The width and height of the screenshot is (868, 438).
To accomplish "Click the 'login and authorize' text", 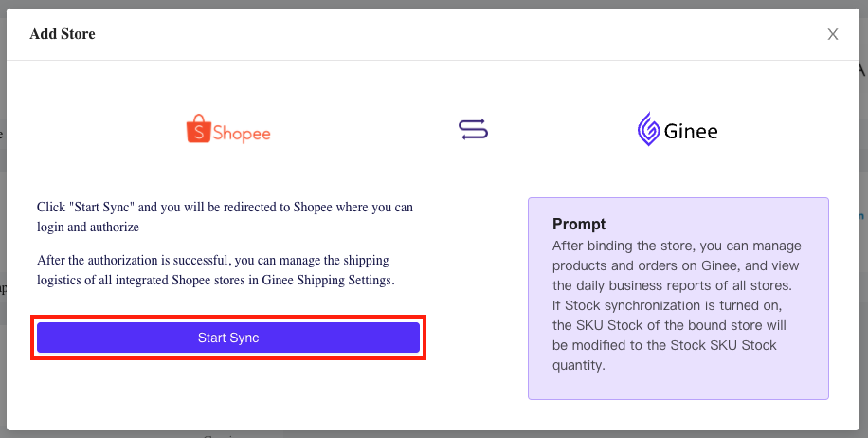I will pyautogui.click(x=88, y=227).
